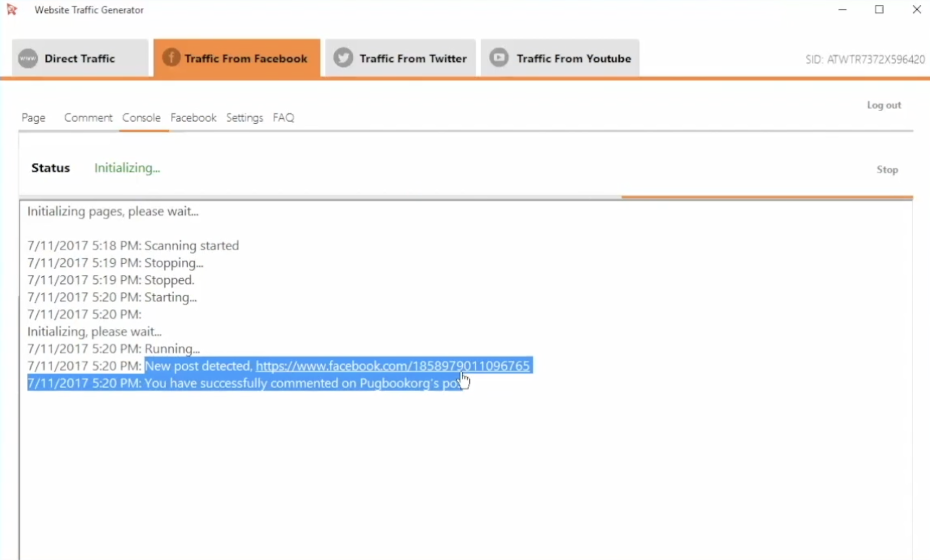Viewport: 930px width, 560px height.
Task: Click the SID ATWTR7372X596420 text
Action: 865,59
